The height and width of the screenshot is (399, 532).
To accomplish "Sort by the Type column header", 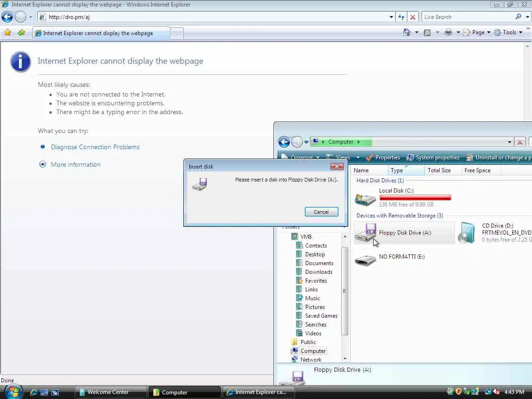I will point(406,170).
